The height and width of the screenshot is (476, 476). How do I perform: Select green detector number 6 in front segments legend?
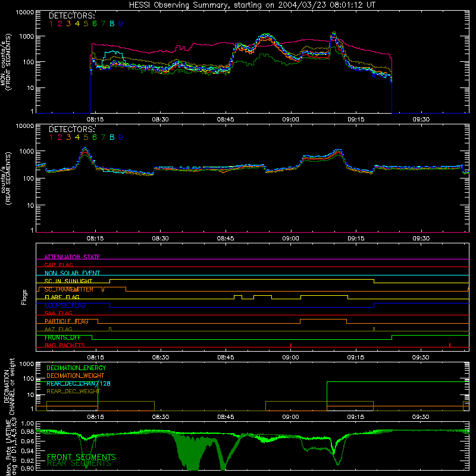coord(95,23)
